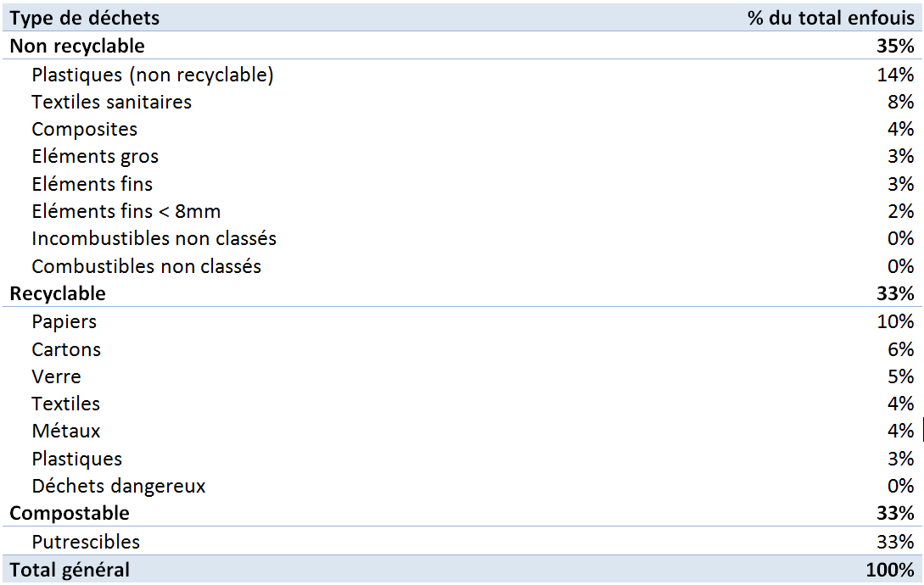Screen dimensions: 924x585
Task: Click the 'Plastiques (non recyclable)' row label
Action: tap(153, 75)
